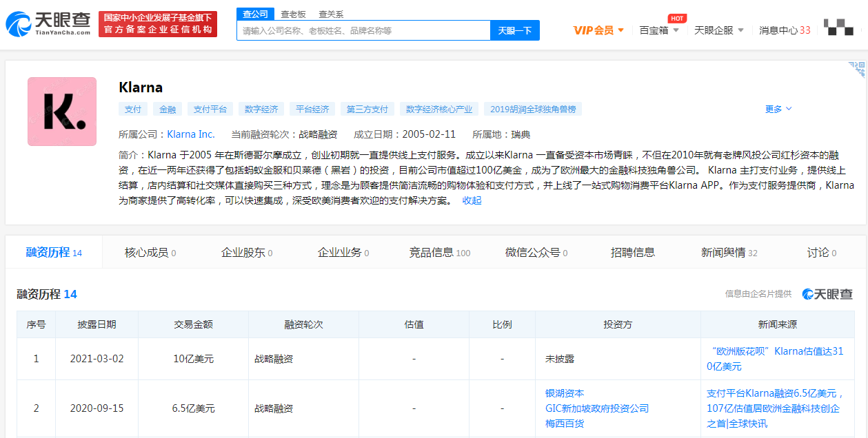Open investor 银湖资本 link
Viewport: 868px width, 438px height.
(565, 393)
